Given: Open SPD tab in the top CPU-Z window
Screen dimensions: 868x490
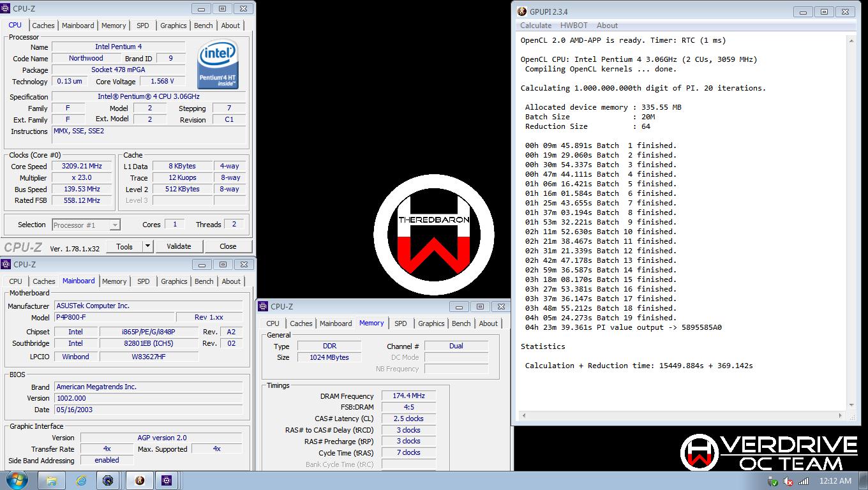Looking at the screenshot, I should [143, 26].
